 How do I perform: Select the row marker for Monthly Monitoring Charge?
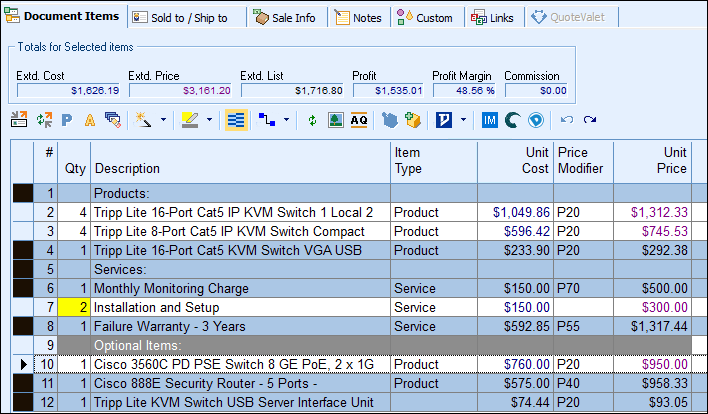coord(23,288)
